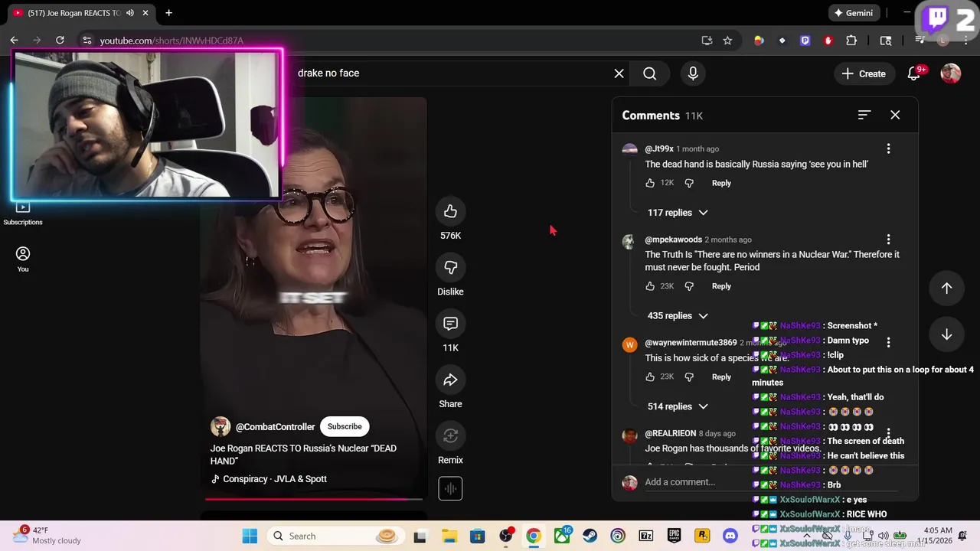This screenshot has width=980, height=551.
Task: Seek along the red video progress bar
Action: point(314,499)
